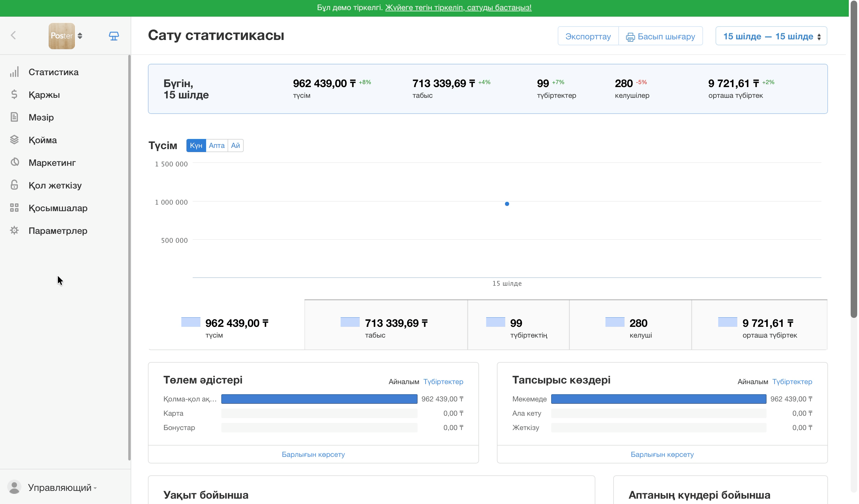Select the Қойма layers icon

[x=14, y=140]
